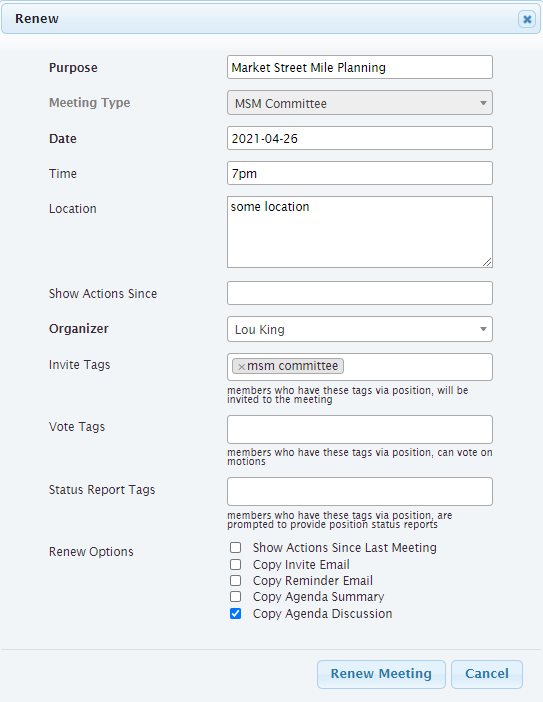Viewport: 543px width, 702px height.
Task: Open the Meeting Type dropdown arrow
Action: tap(483, 103)
